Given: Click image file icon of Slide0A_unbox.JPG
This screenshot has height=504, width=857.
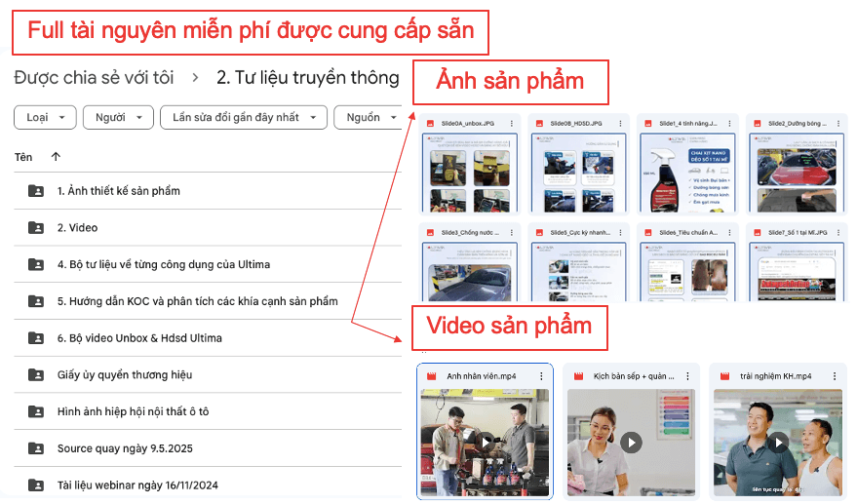Looking at the screenshot, I should click(431, 124).
